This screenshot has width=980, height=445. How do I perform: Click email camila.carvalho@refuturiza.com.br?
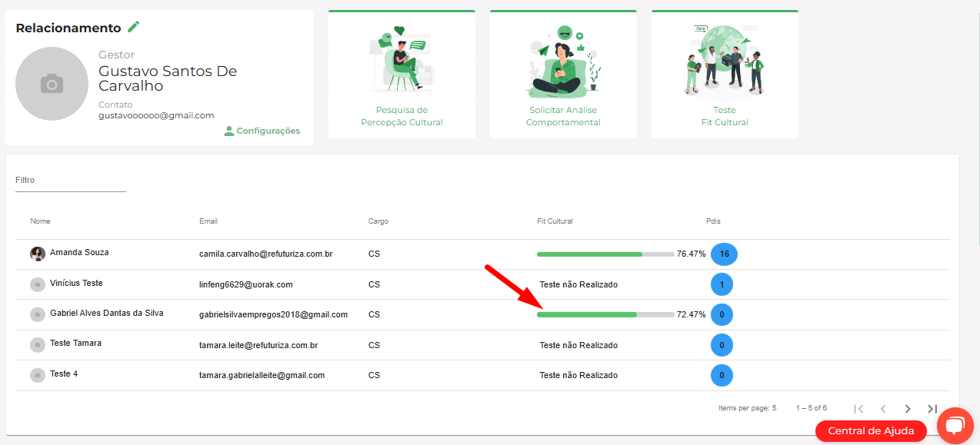coord(266,254)
